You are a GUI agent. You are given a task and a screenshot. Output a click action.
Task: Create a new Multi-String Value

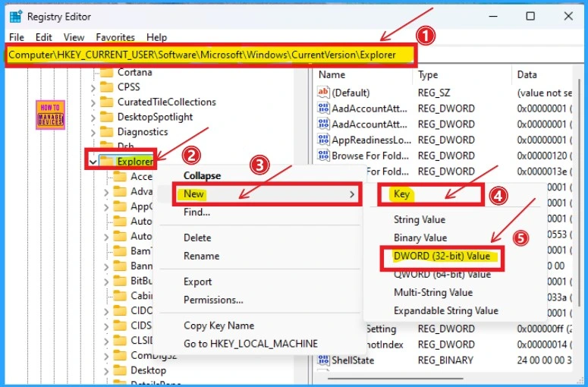point(433,292)
